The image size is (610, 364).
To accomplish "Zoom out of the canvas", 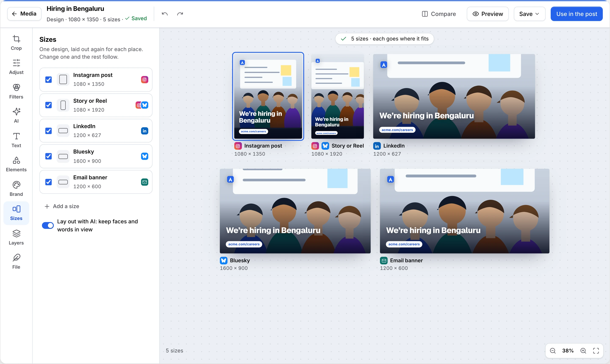I will [553, 351].
